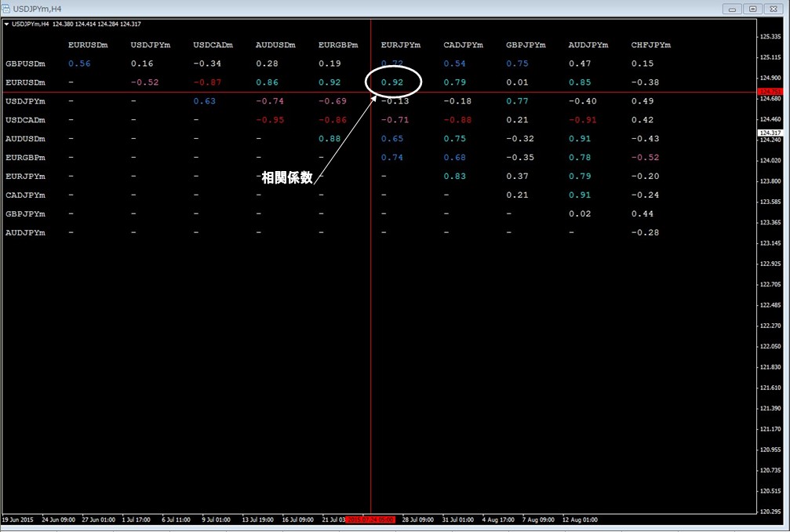Click the EURJPYm row label
Screen dimensions: 790x532
pos(25,177)
